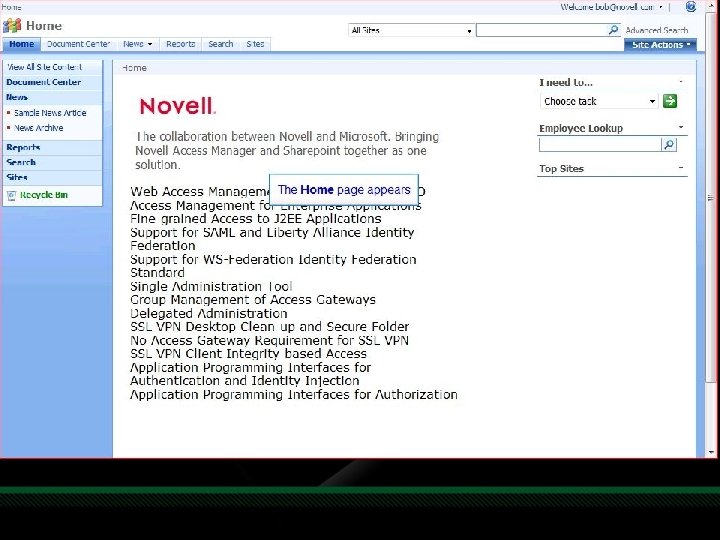Screen dimensions: 720x540
Task: Click the Employee Lookup input field
Action: 600,145
